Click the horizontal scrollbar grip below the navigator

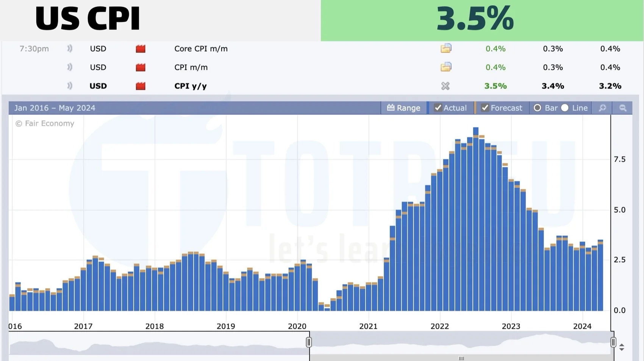461,358
